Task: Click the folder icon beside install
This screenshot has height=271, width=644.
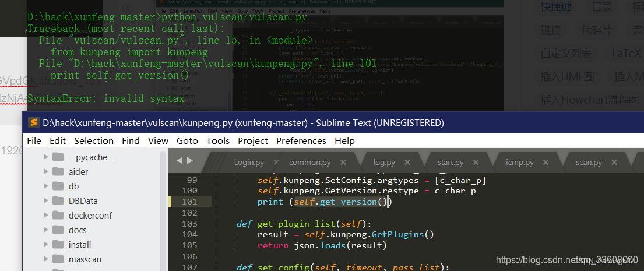Action: point(58,245)
